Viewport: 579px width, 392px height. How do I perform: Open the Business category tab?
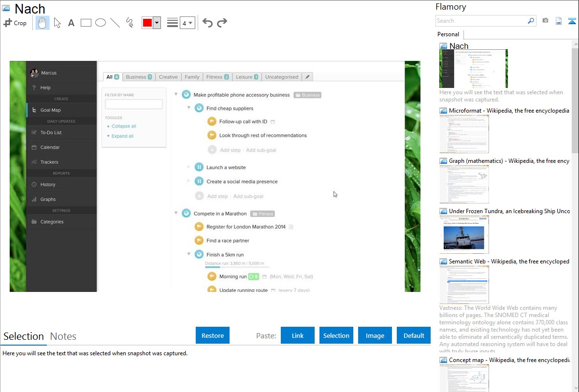[x=139, y=77]
